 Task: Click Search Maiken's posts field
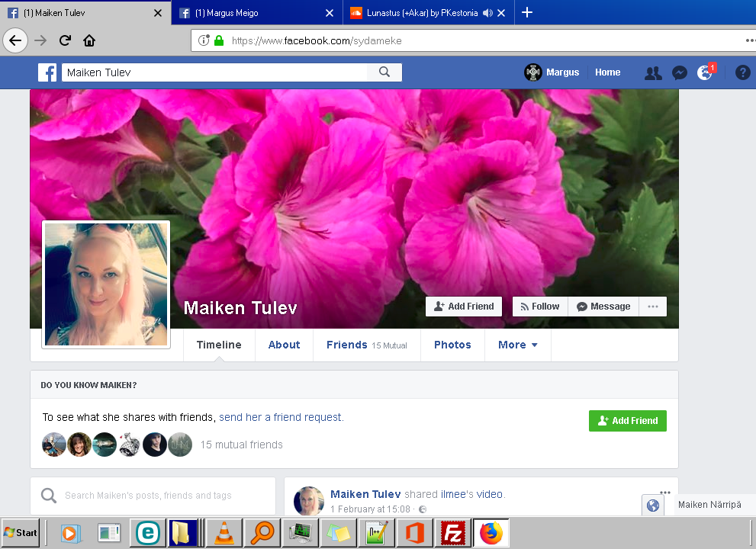click(x=153, y=496)
